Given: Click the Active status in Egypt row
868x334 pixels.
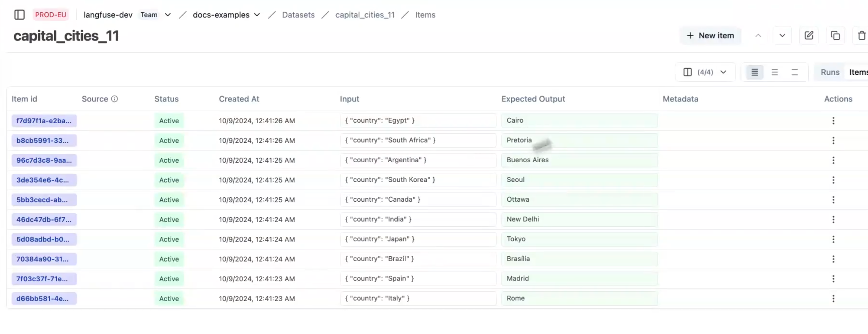Looking at the screenshot, I should click(x=169, y=121).
